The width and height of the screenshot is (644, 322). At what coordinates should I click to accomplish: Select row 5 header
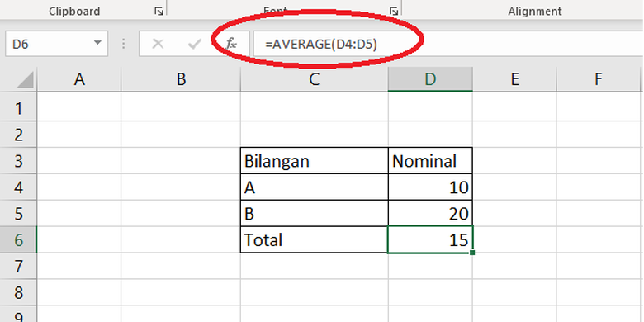[x=18, y=213]
